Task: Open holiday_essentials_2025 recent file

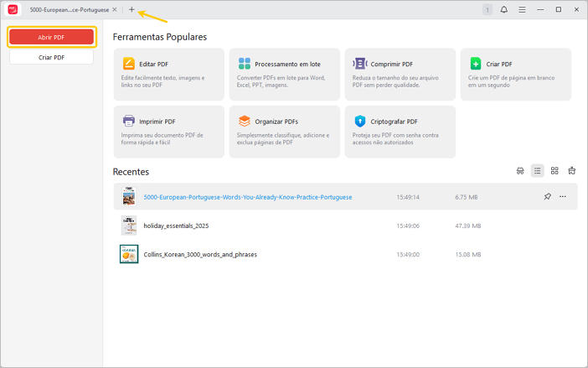Action: (176, 225)
